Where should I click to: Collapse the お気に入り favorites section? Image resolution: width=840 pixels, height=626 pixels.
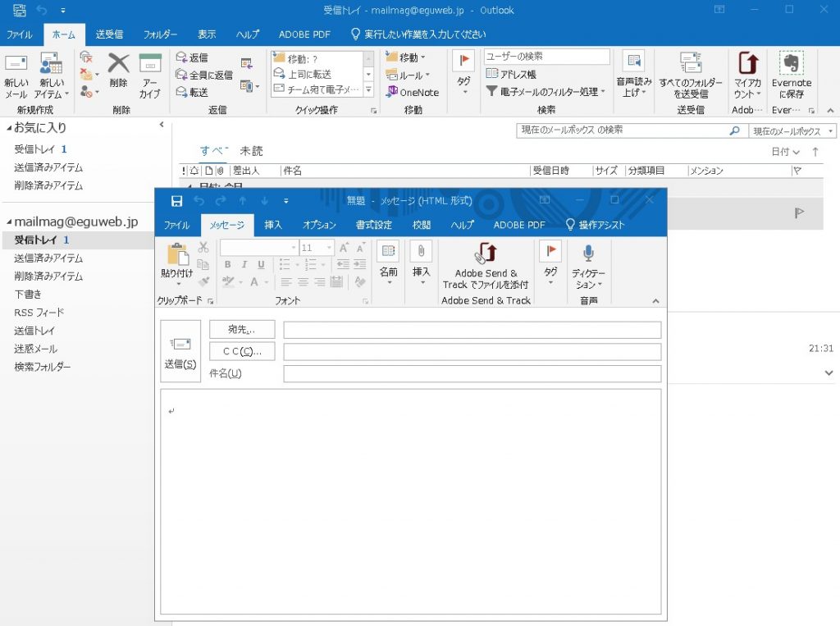[8, 128]
